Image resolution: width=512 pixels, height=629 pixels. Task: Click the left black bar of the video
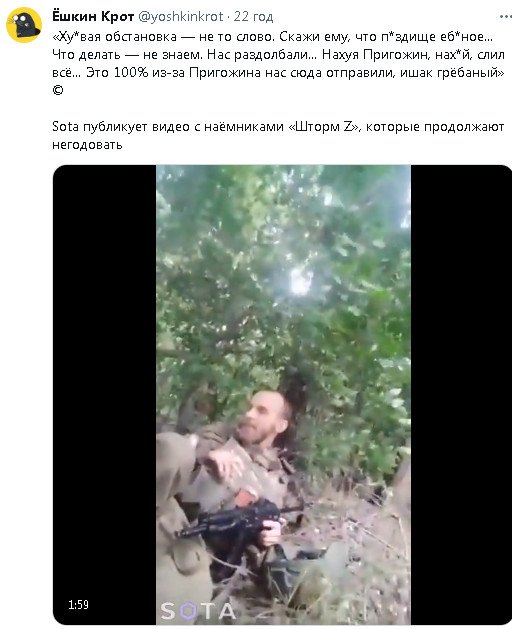pyautogui.click(x=105, y=394)
